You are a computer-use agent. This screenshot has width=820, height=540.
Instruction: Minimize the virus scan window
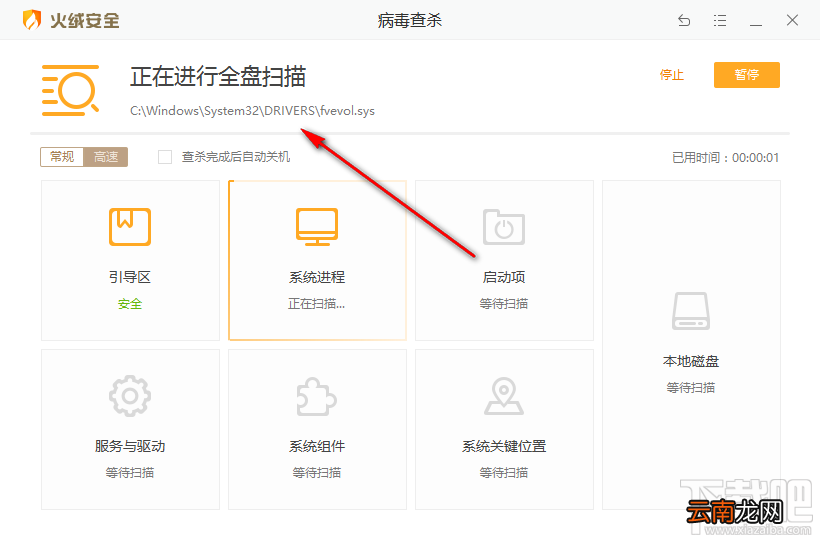(756, 25)
